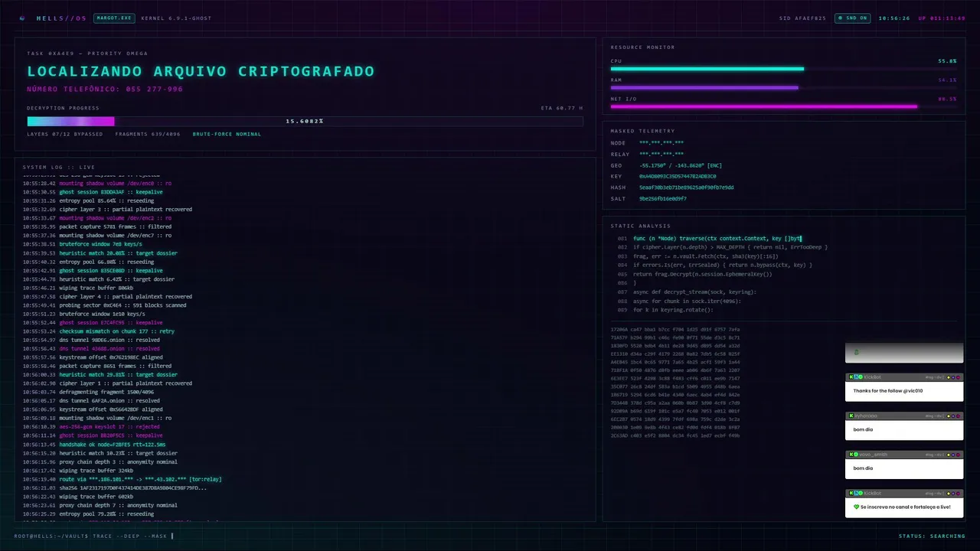
Task: Click the '15.6082%' progress value
Action: point(305,121)
